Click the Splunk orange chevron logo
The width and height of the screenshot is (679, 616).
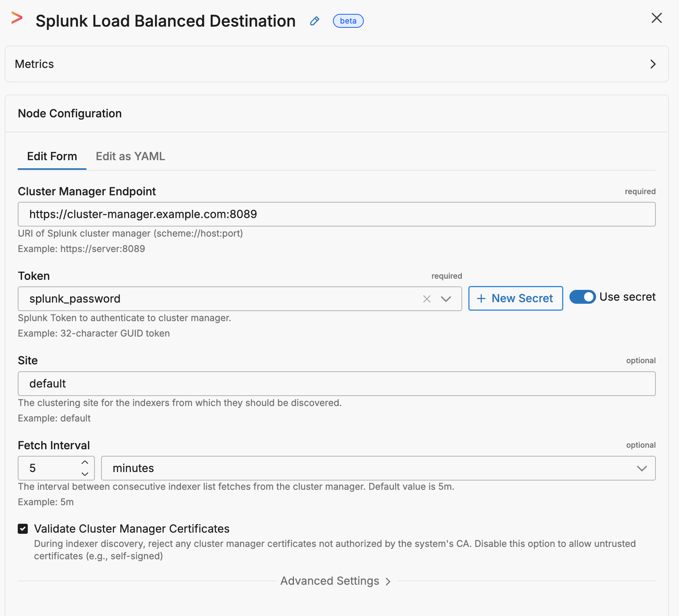click(x=17, y=18)
